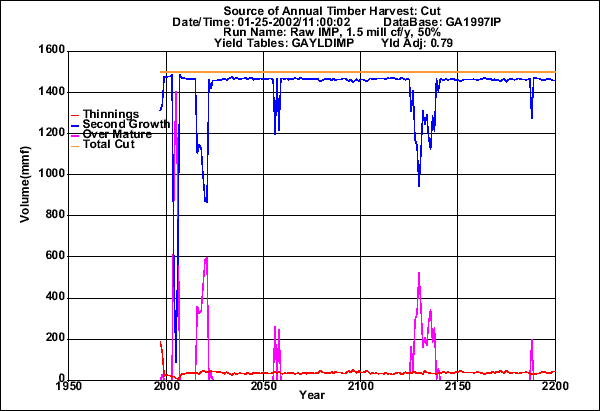Click the blue Second Growth legend line swatch
This screenshot has height=411, width=600.
pyautogui.click(x=78, y=126)
